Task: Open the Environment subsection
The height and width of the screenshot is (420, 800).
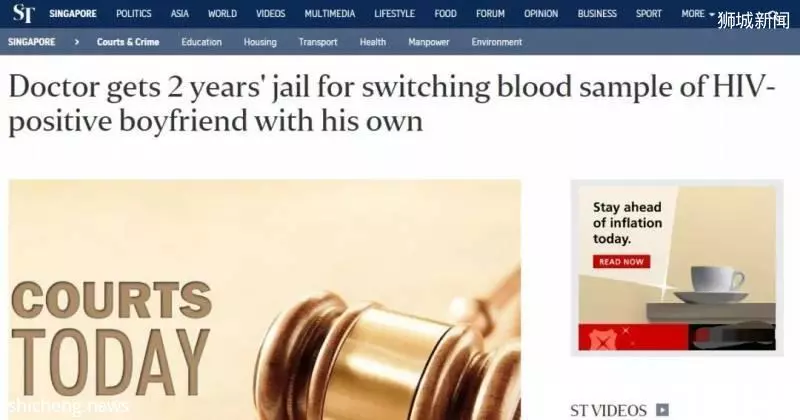Action: click(496, 42)
